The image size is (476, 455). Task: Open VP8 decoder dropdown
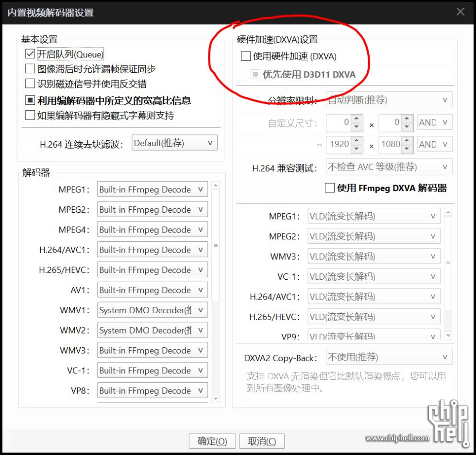point(153,390)
